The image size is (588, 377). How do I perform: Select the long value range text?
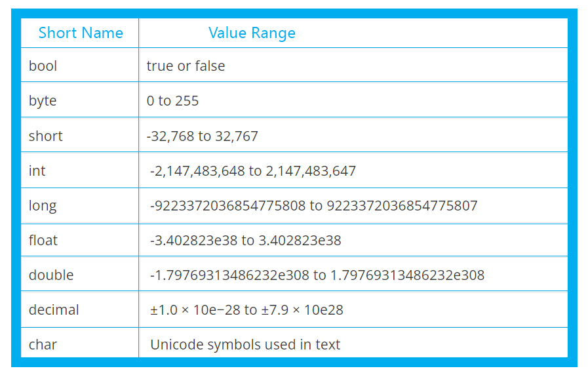[313, 206]
